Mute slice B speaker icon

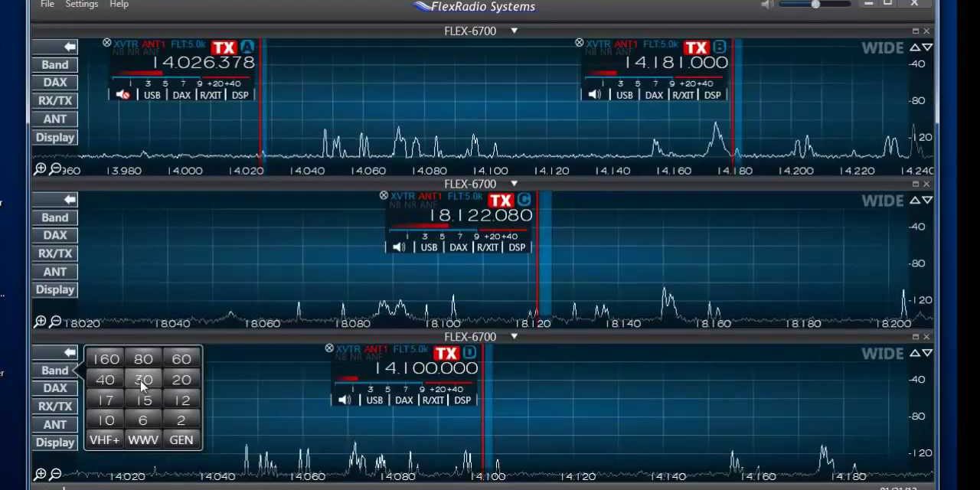coord(596,95)
